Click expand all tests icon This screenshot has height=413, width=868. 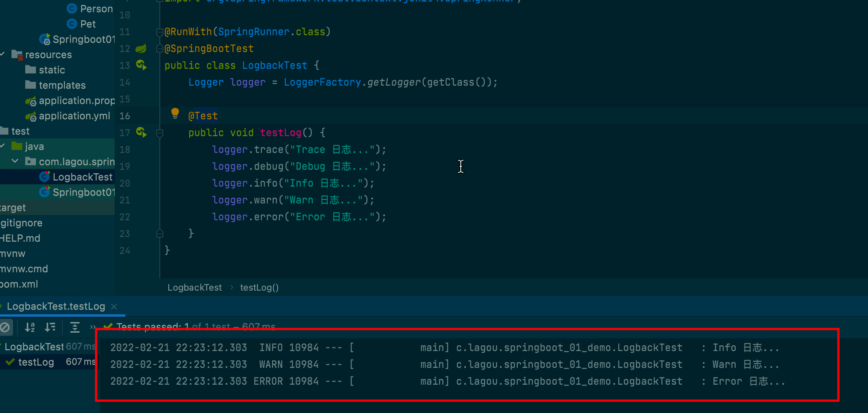point(75,327)
